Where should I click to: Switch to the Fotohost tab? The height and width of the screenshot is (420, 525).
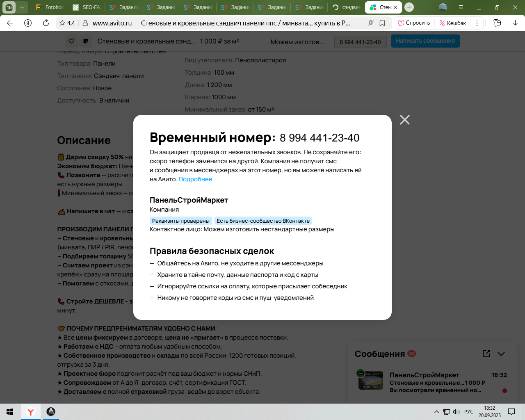point(50,7)
